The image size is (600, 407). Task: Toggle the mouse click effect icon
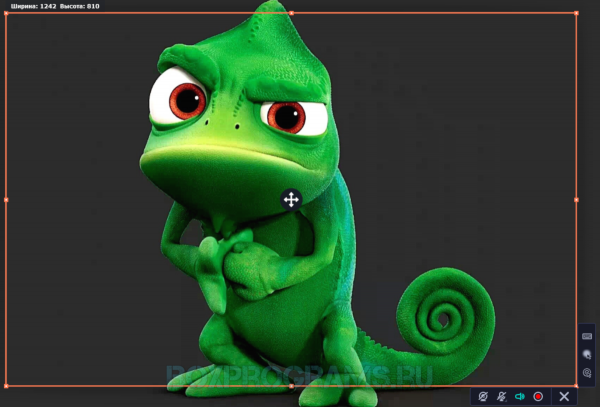click(587, 372)
